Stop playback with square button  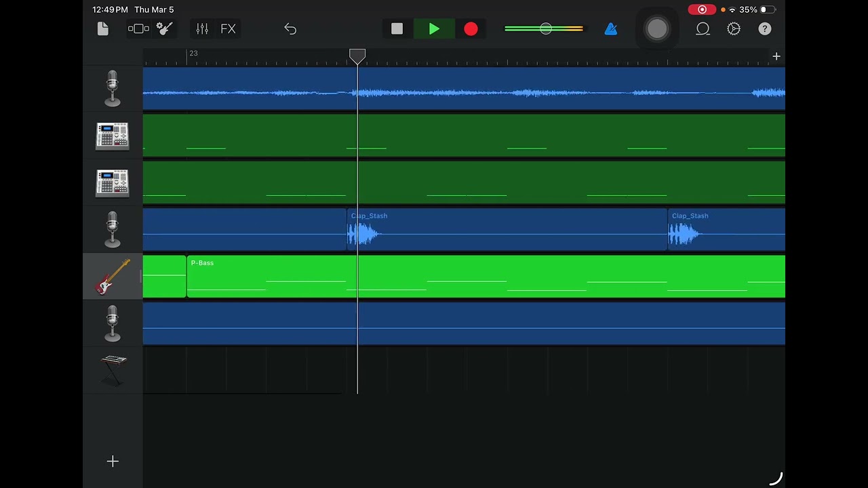pyautogui.click(x=397, y=28)
